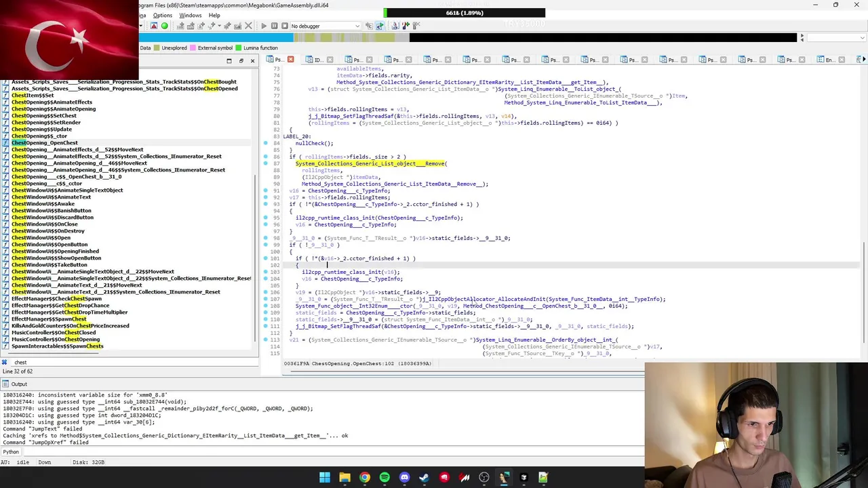Terminate the process with the Stop button
Image resolution: width=868 pixels, height=488 pixels.
tap(285, 26)
